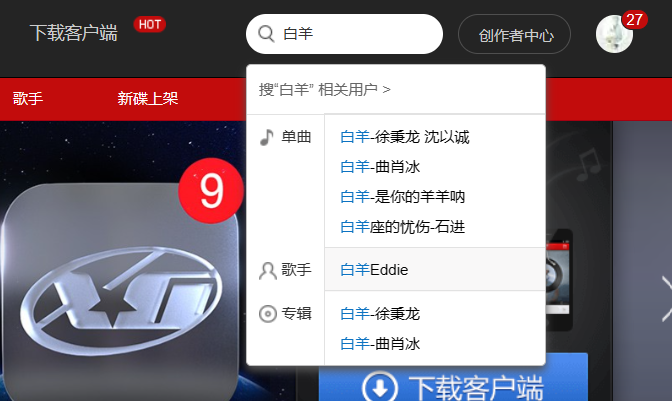Click the red 9 notification badge
Image resolution: width=672 pixels, height=401 pixels.
[x=211, y=191]
